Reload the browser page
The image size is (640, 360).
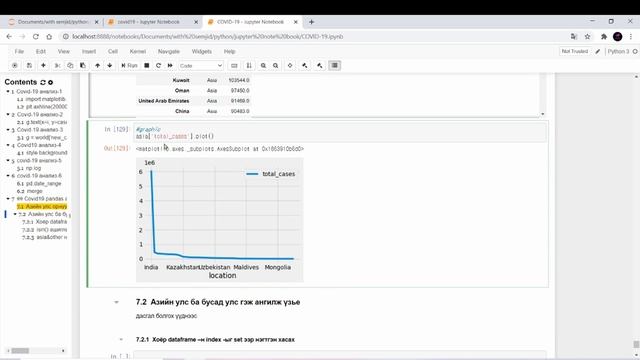click(36, 37)
